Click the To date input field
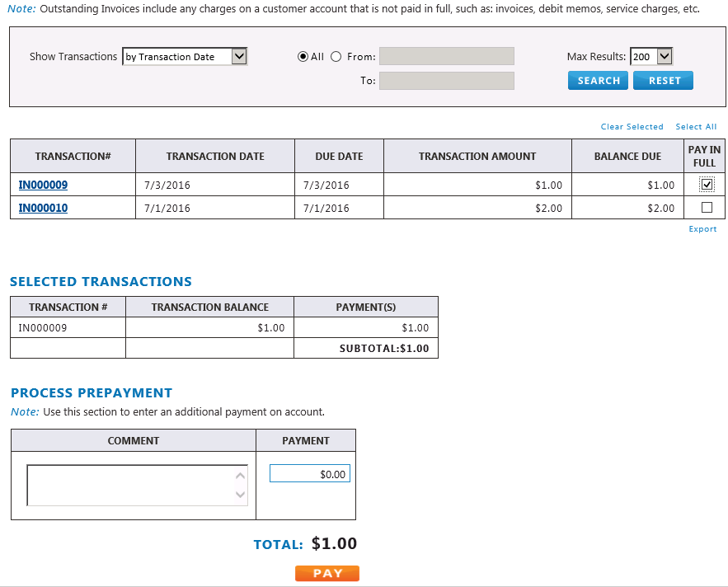 click(446, 81)
